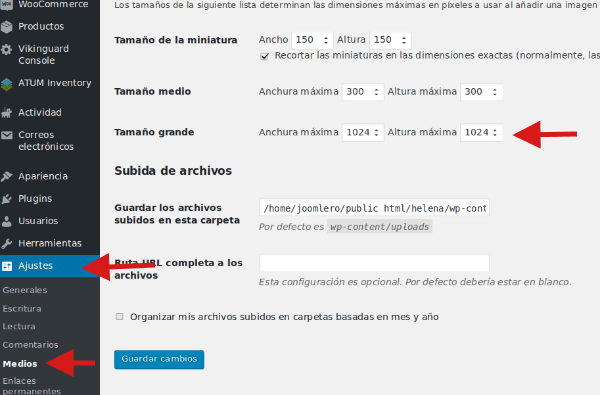Screen dimensions: 600x395
Task: Click the Tamaño de la miniatura label
Action: (x=176, y=40)
